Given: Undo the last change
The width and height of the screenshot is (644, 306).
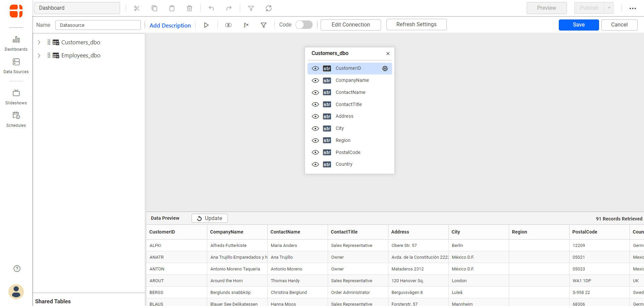Looking at the screenshot, I should coord(211,8).
